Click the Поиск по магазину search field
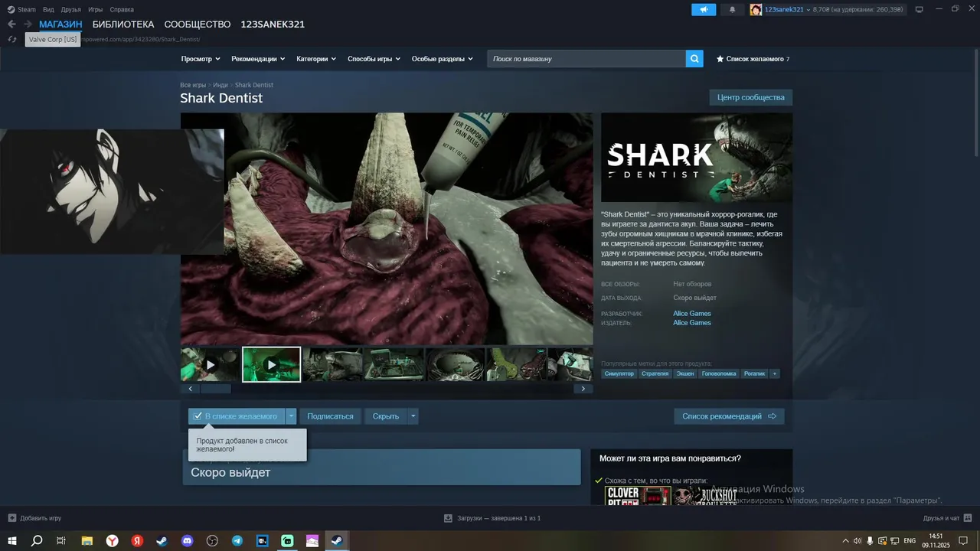This screenshot has width=980, height=551. (x=586, y=59)
